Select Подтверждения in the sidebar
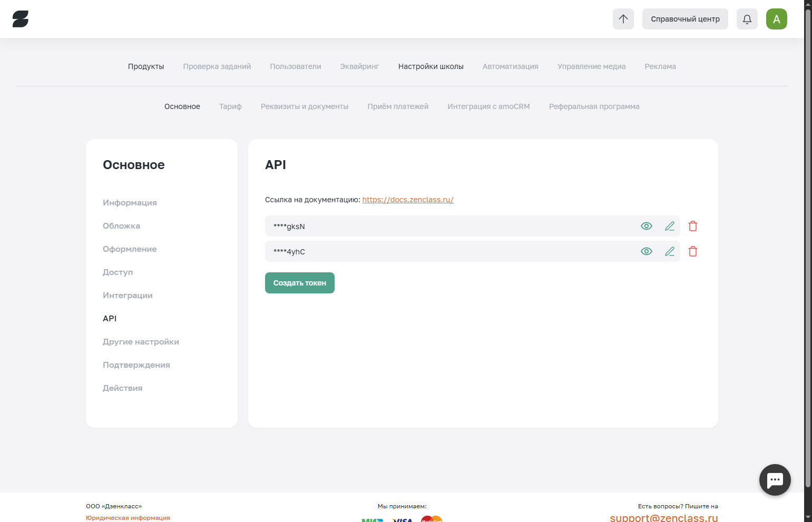 click(x=136, y=365)
